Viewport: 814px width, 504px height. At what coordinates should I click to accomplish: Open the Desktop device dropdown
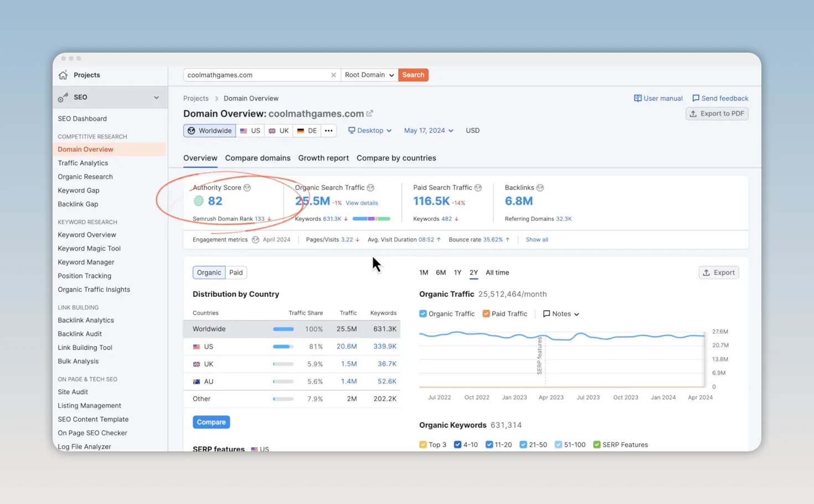pyautogui.click(x=370, y=131)
